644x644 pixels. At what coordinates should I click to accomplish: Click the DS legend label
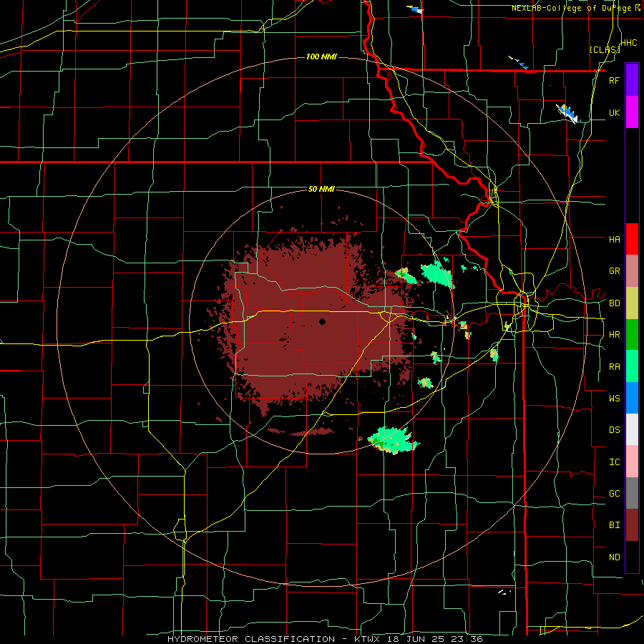pos(614,430)
